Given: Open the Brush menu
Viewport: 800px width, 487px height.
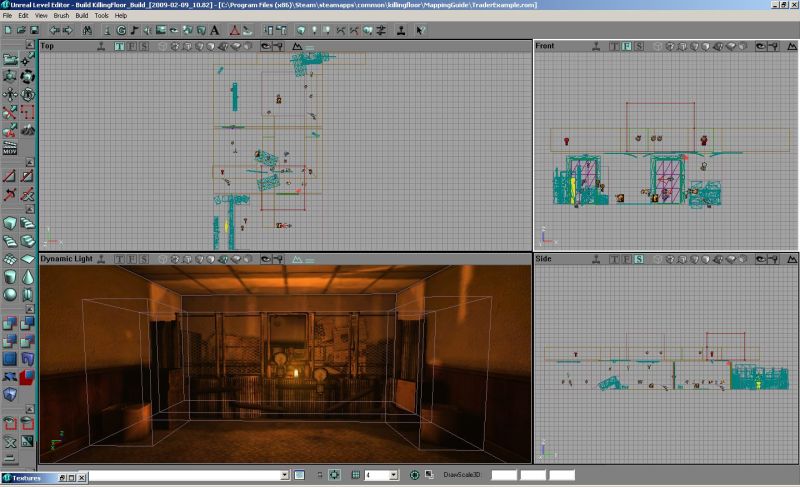Looking at the screenshot, I should coord(61,16).
